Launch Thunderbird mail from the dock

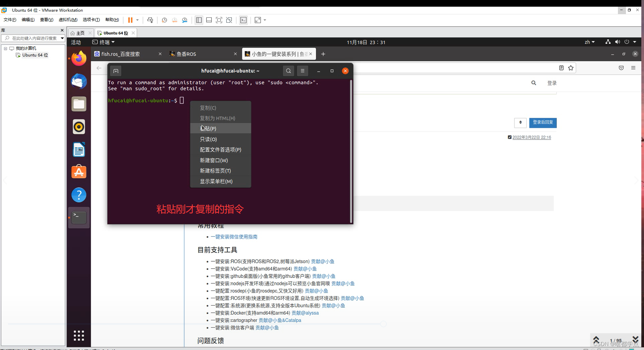pyautogui.click(x=79, y=81)
